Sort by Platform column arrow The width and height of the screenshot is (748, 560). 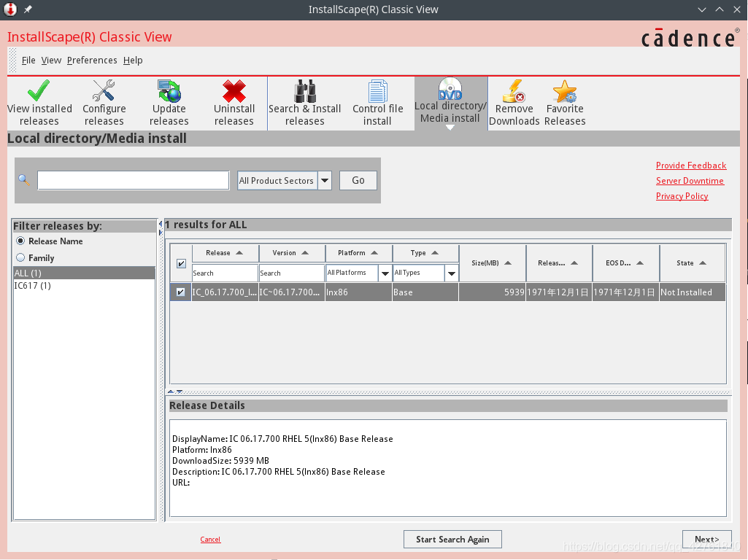pos(374,252)
